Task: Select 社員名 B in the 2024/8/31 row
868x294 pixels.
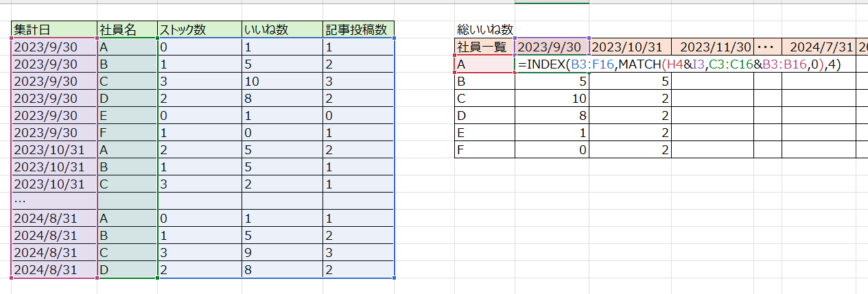Action: point(127,236)
